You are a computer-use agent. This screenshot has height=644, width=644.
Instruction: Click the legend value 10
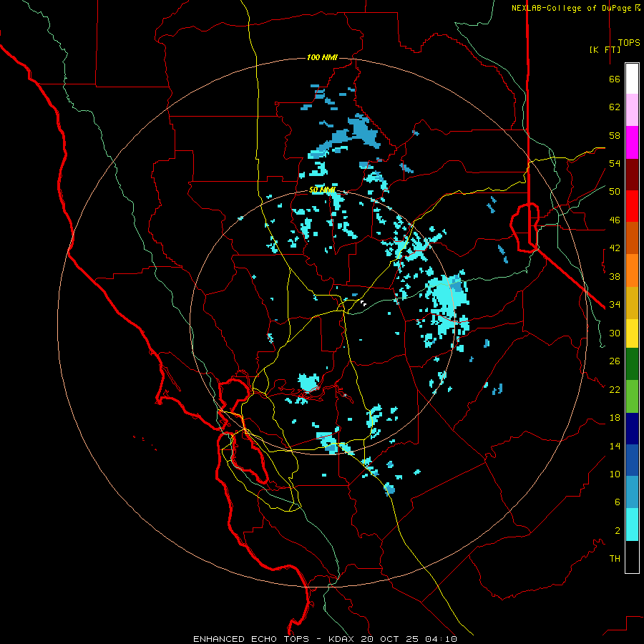(x=615, y=474)
